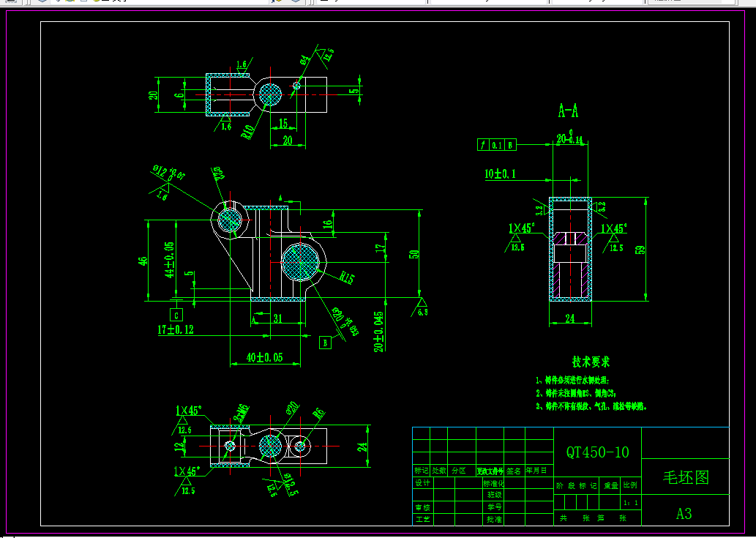Viewport: 756px width, 538px height.
Task: Click the 10±0.1 dimension
Action: click(500, 173)
